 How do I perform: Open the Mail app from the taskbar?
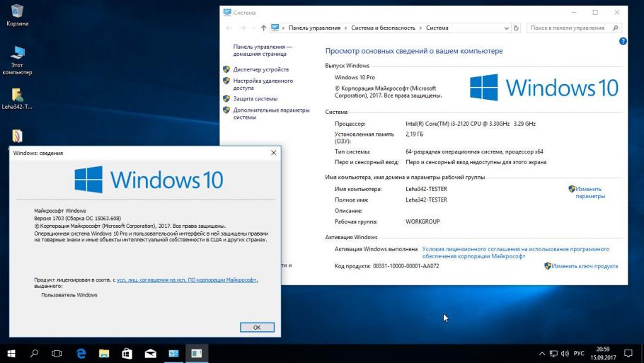coord(150,354)
